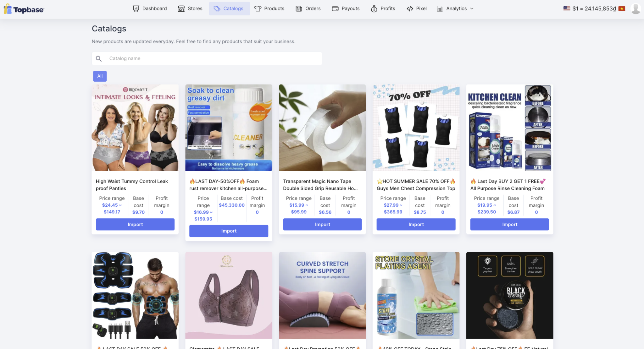Screen dimensions: 644x349
Task: Open Products via the shirt icon
Action: (257, 8)
